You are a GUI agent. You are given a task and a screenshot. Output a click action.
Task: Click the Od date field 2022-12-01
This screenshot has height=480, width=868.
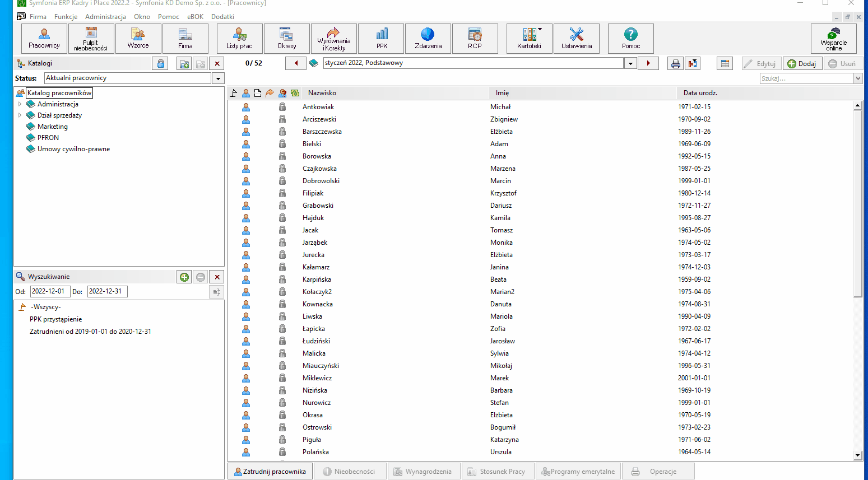click(50, 291)
